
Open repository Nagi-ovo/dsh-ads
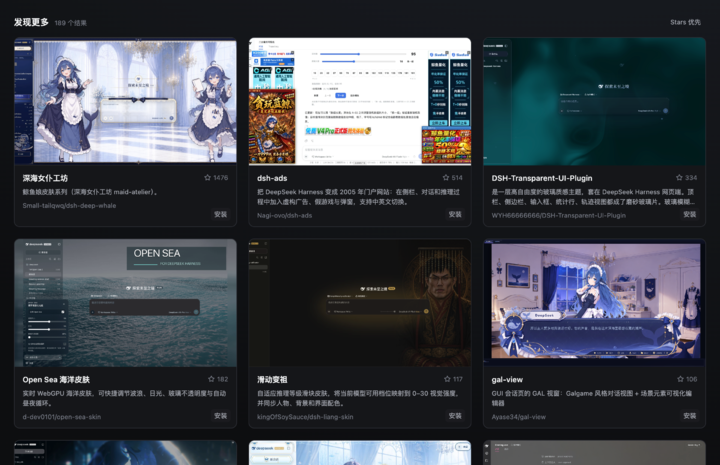pyautogui.click(x=284, y=215)
